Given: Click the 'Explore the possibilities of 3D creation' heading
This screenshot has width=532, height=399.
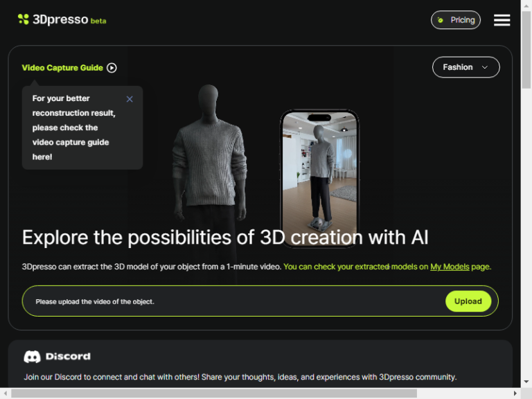Looking at the screenshot, I should [x=225, y=237].
